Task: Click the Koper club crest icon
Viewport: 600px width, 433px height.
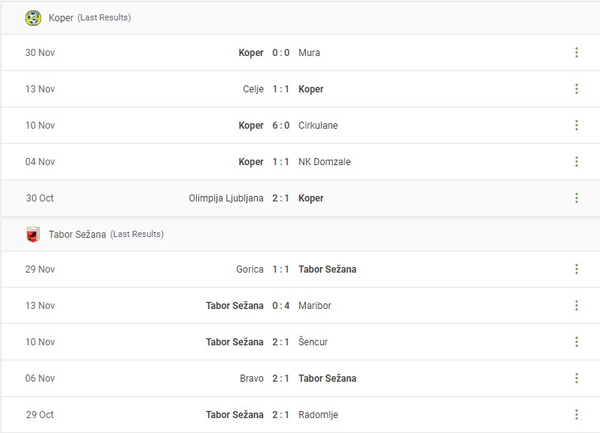Action: 34,17
